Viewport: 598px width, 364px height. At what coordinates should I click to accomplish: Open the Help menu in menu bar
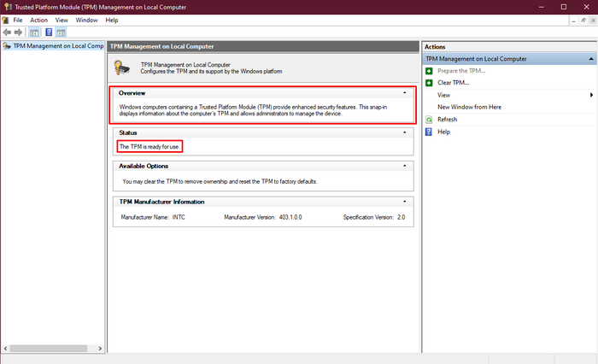point(112,20)
